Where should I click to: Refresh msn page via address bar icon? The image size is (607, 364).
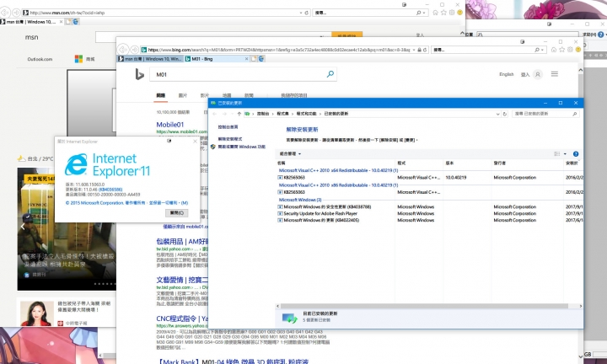click(x=307, y=13)
